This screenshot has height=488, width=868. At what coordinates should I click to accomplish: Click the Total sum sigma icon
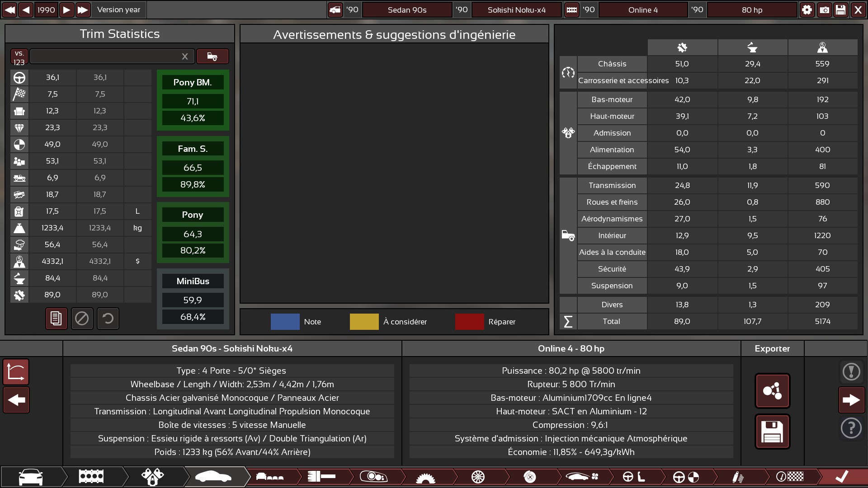point(568,322)
